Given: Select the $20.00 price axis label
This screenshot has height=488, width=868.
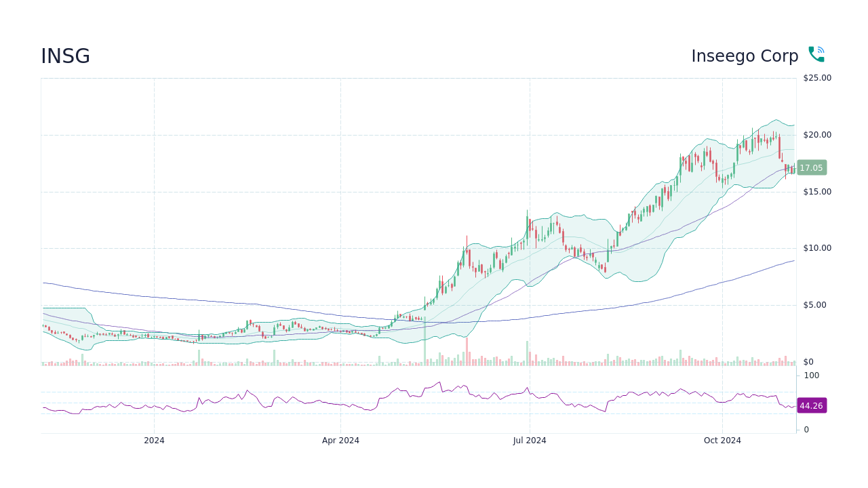Looking at the screenshot, I should click(817, 135).
